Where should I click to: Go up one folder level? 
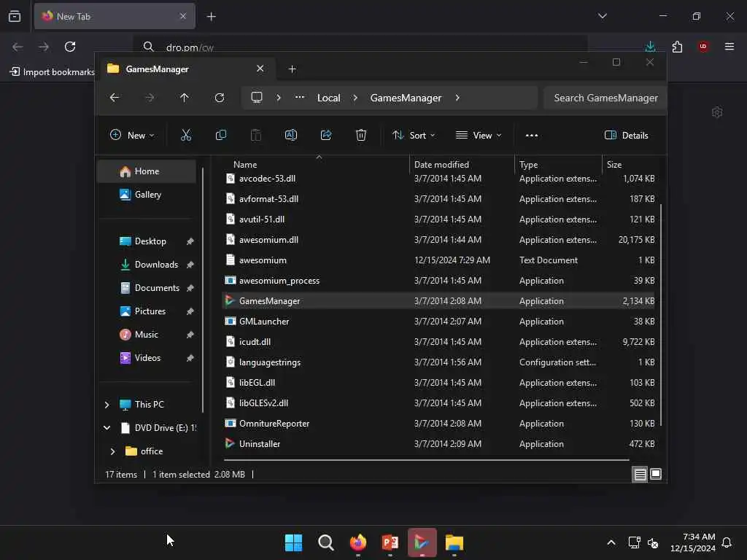pos(185,98)
